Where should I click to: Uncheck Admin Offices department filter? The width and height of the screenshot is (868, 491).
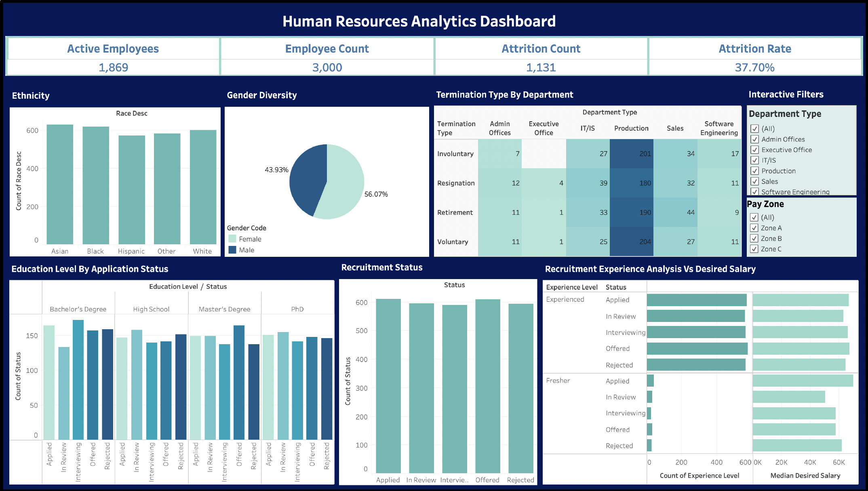coord(754,139)
